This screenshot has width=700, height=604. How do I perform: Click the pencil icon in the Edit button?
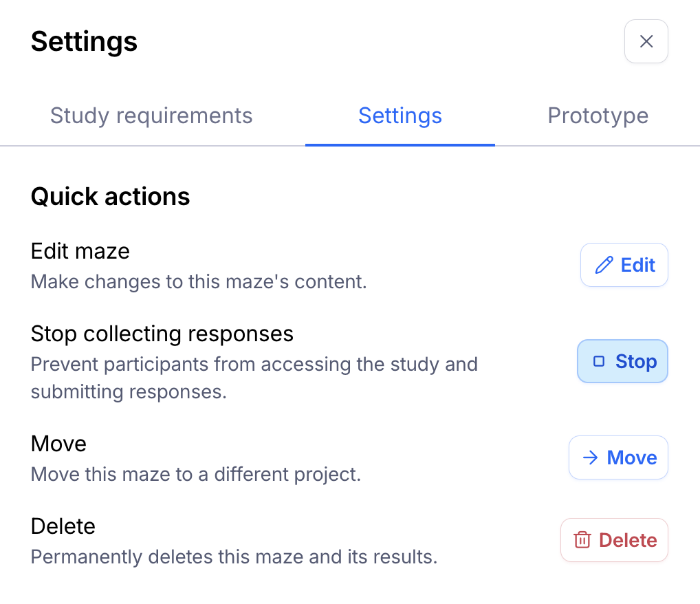pos(604,266)
